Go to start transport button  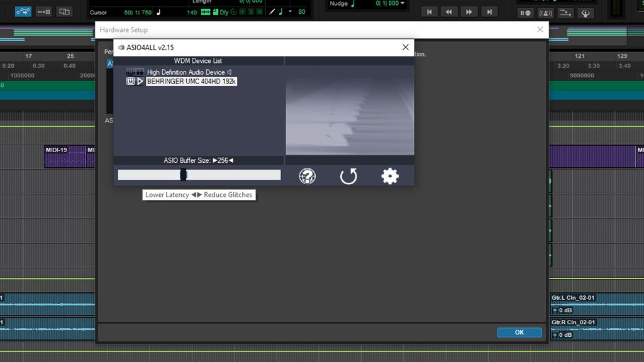[x=429, y=12]
